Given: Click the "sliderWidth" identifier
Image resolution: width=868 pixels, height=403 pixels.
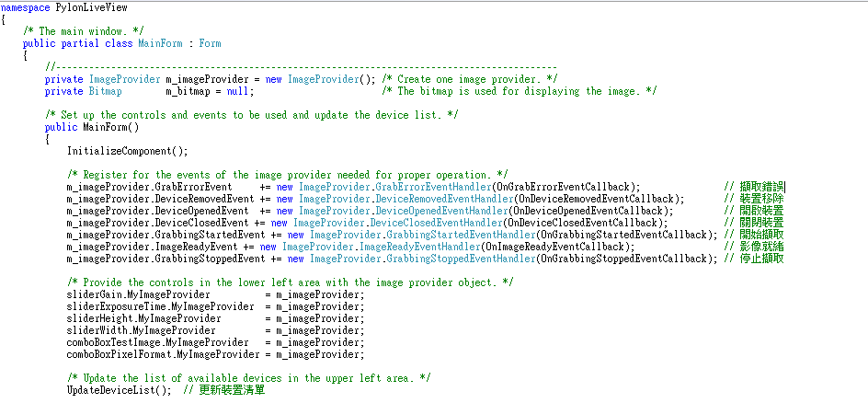Looking at the screenshot, I should (x=97, y=330).
